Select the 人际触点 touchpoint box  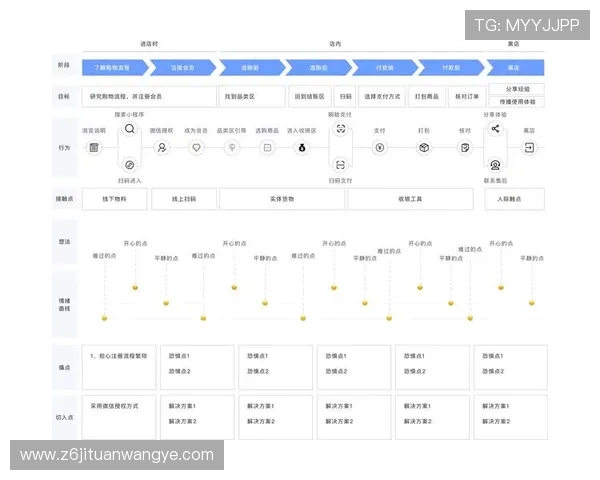(x=515, y=199)
